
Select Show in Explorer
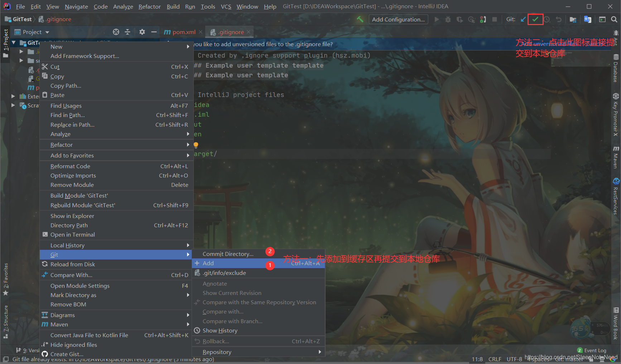click(x=116, y=216)
